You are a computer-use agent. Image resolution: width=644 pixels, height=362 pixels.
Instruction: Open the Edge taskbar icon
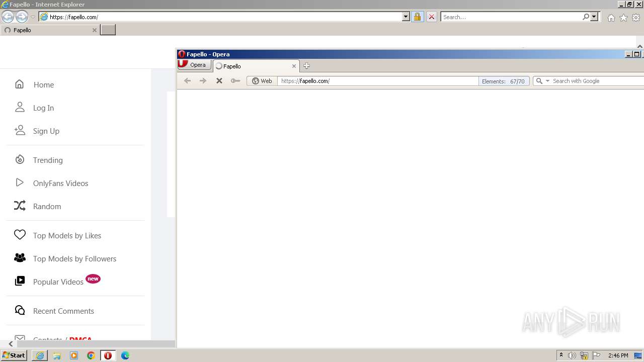coord(125,355)
